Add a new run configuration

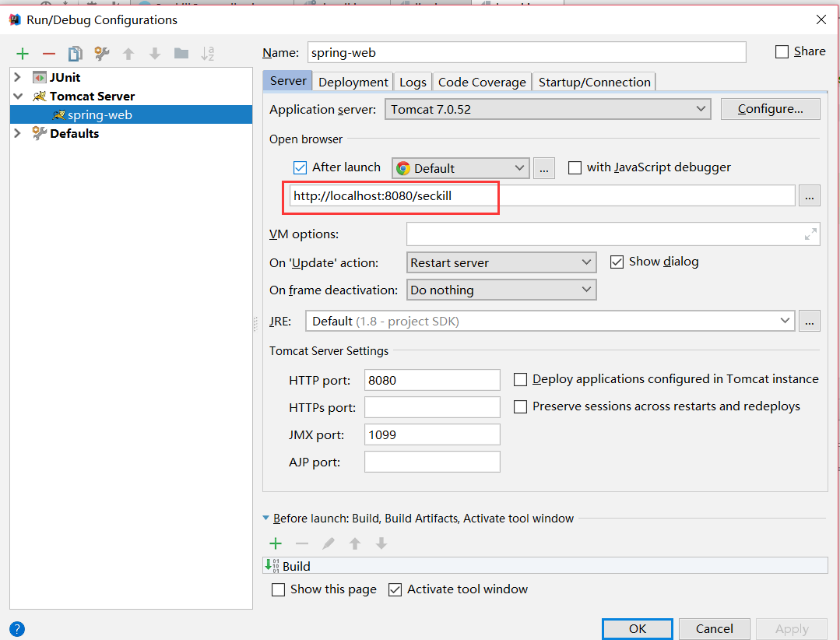pos(22,53)
